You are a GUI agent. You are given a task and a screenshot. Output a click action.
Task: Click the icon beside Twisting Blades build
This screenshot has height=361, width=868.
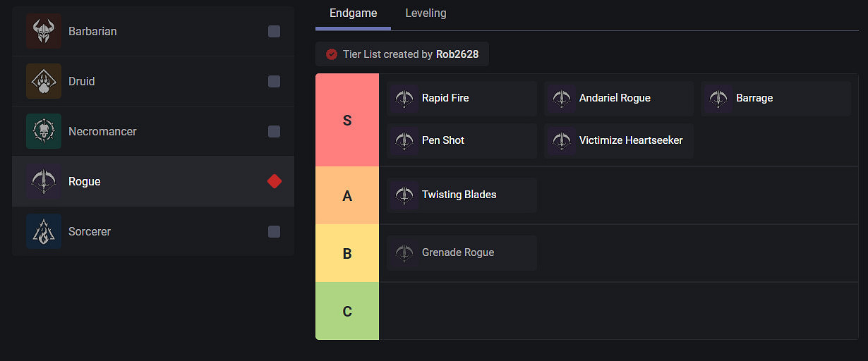click(404, 195)
